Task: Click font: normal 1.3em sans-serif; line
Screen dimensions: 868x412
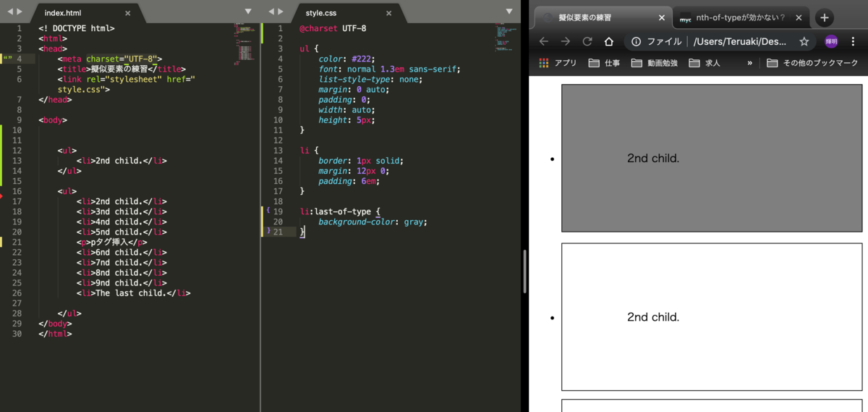Action: click(389, 69)
